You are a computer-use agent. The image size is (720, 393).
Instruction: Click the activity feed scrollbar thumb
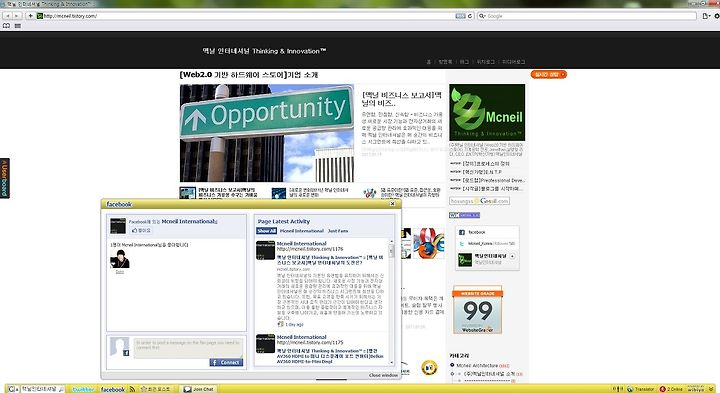(392, 251)
